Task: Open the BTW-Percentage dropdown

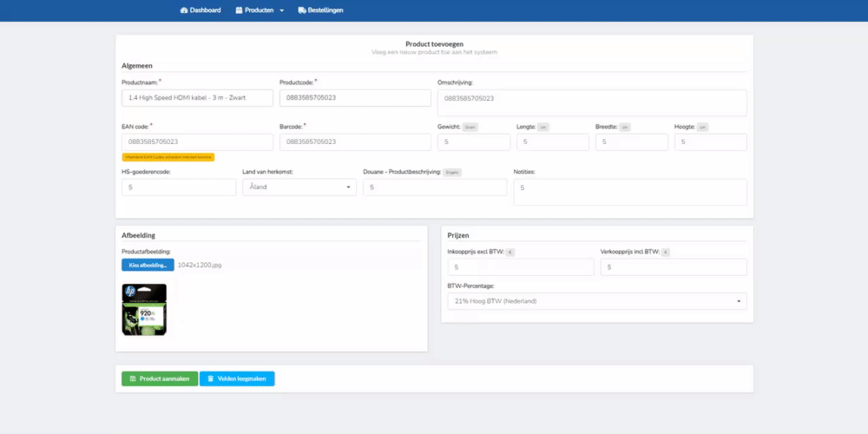Action: coord(597,301)
